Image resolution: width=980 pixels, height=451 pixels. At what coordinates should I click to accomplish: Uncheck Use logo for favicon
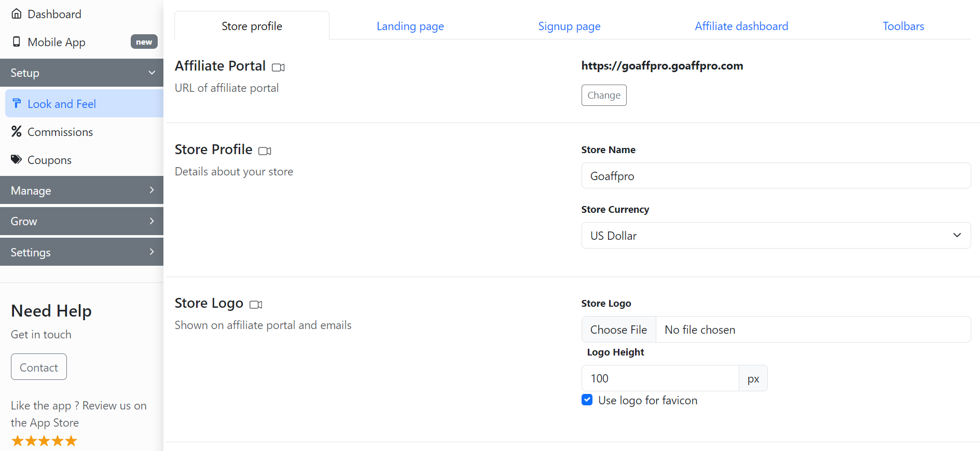[587, 400]
